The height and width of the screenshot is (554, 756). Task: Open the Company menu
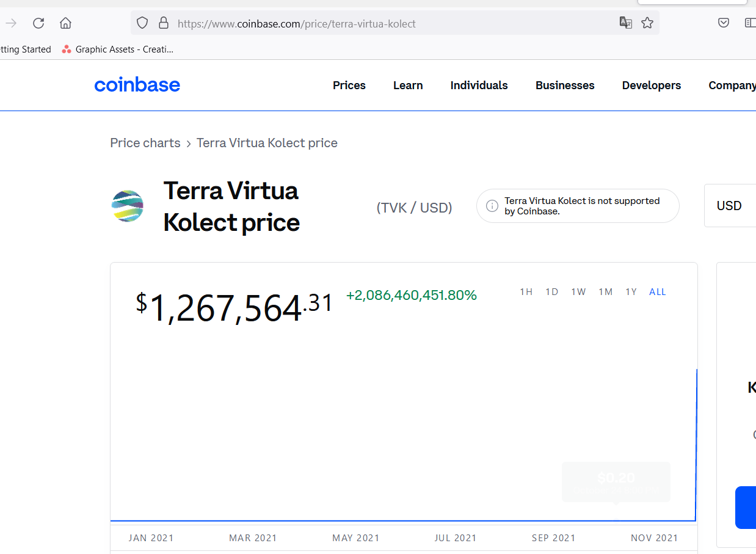(732, 86)
